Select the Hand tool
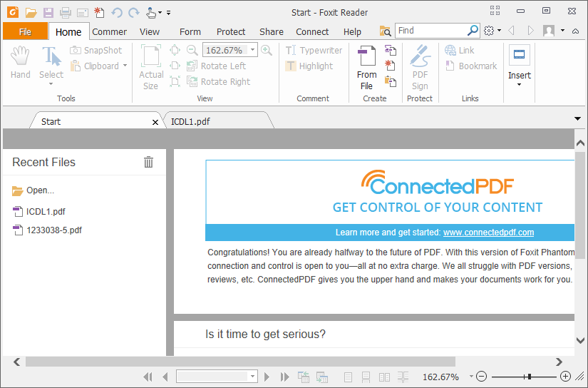 (20, 62)
